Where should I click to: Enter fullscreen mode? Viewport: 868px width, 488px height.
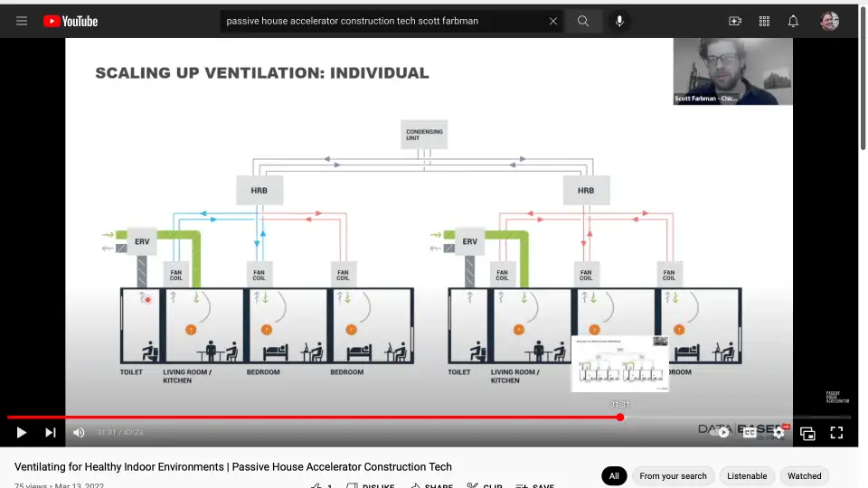pos(836,433)
